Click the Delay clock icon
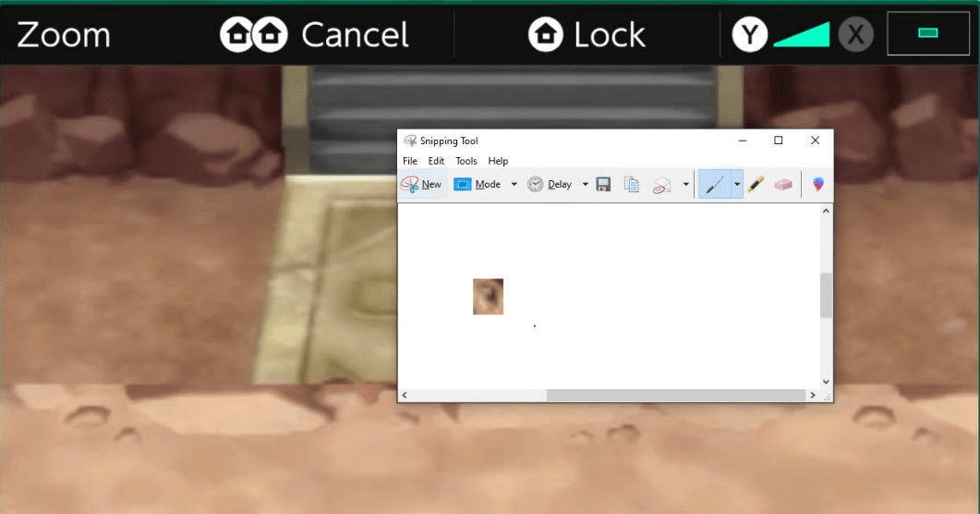The image size is (980, 514). [536, 185]
